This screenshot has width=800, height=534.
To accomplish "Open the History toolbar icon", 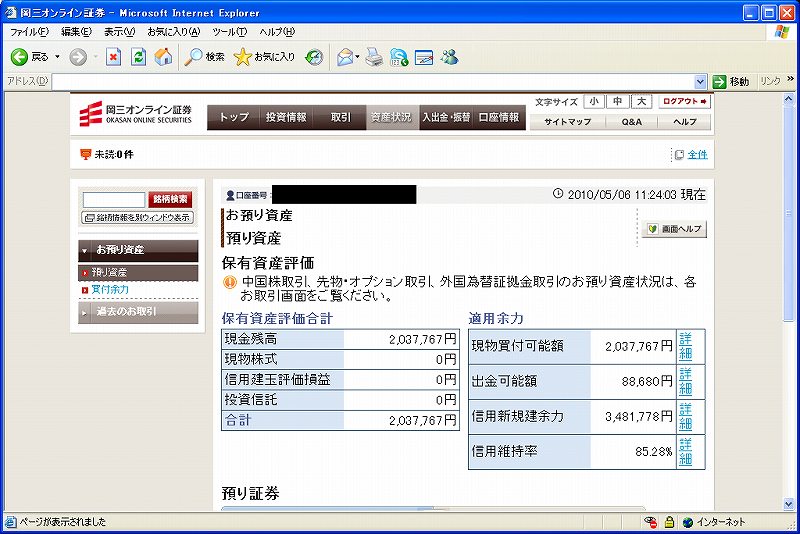I will pos(314,57).
